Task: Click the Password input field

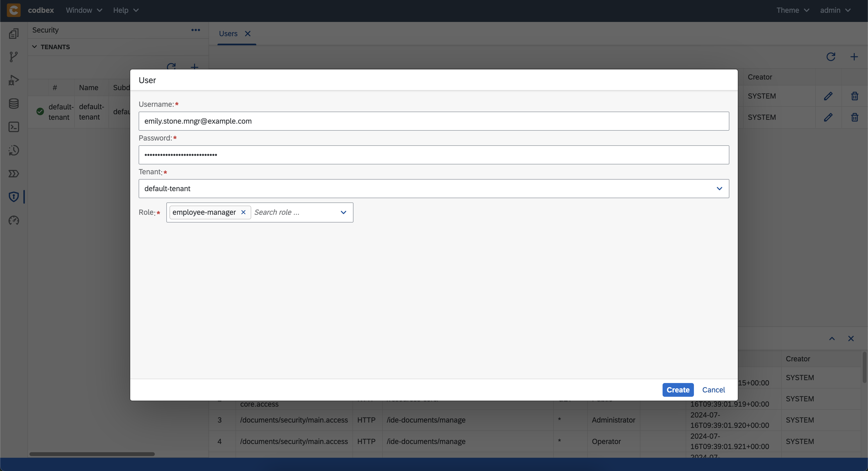Action: click(434, 155)
